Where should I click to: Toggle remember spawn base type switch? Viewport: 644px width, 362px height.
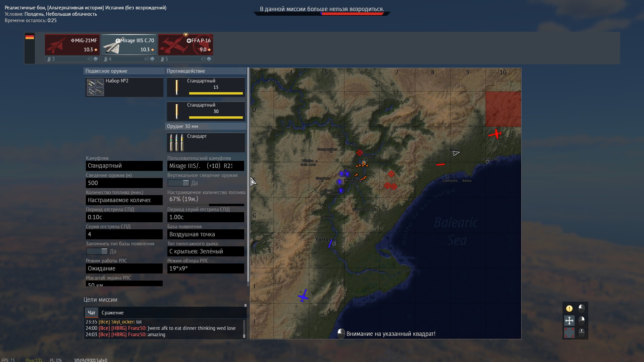(x=97, y=251)
